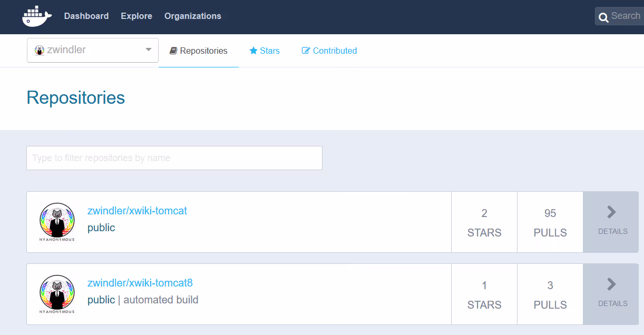This screenshot has height=335, width=644.
Task: Click the zwindler user avatar in the selector
Action: coord(40,51)
